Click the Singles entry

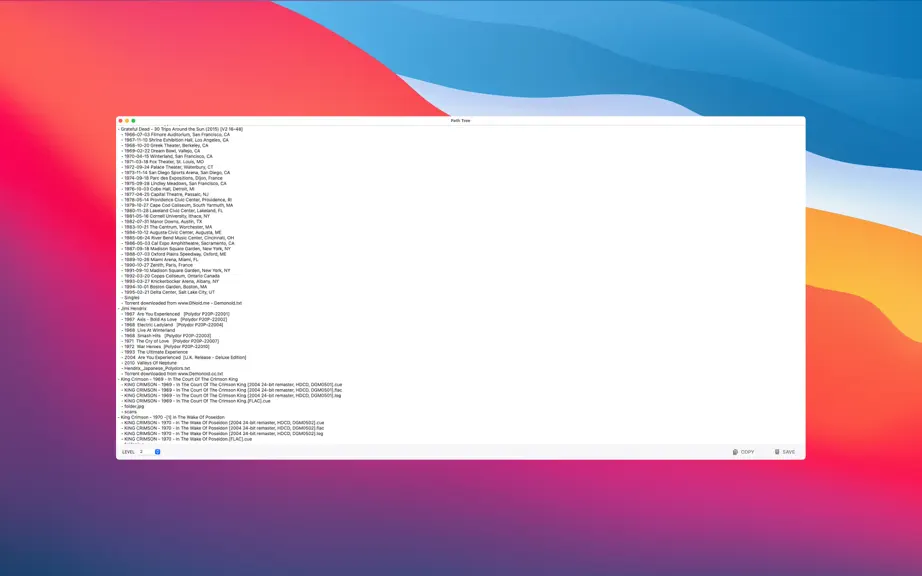tap(132, 297)
